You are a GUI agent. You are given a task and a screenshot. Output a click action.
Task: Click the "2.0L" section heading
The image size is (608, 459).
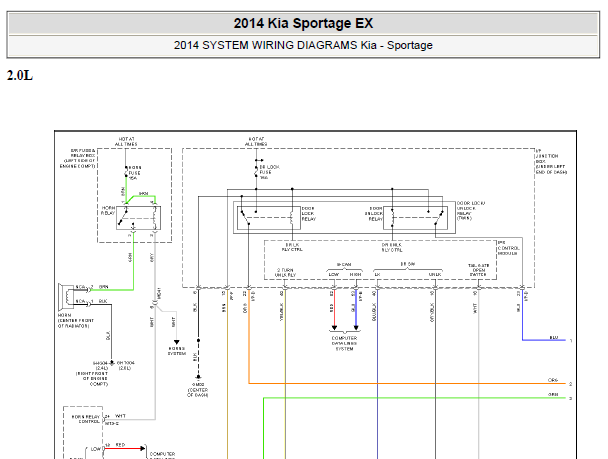click(20, 75)
